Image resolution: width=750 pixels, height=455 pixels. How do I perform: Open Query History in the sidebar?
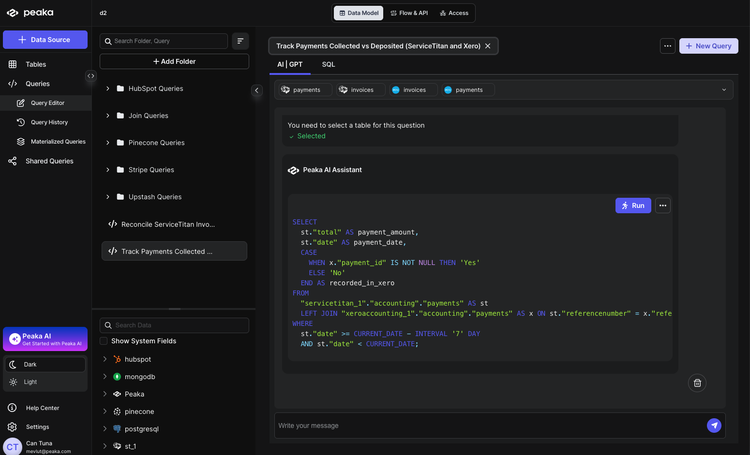pos(49,122)
